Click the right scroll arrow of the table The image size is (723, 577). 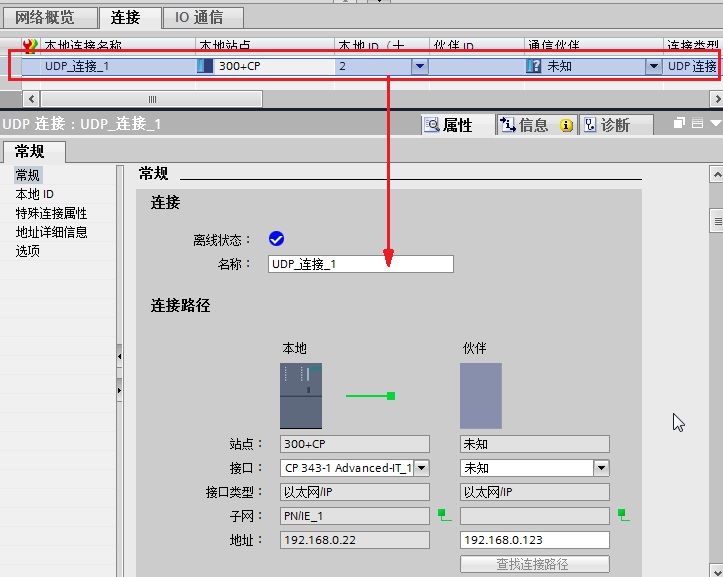[716, 99]
